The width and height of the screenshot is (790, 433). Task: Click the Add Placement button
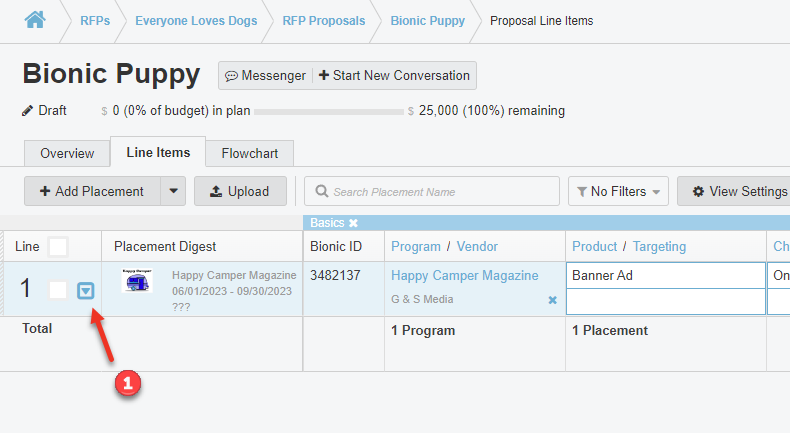[91, 191]
